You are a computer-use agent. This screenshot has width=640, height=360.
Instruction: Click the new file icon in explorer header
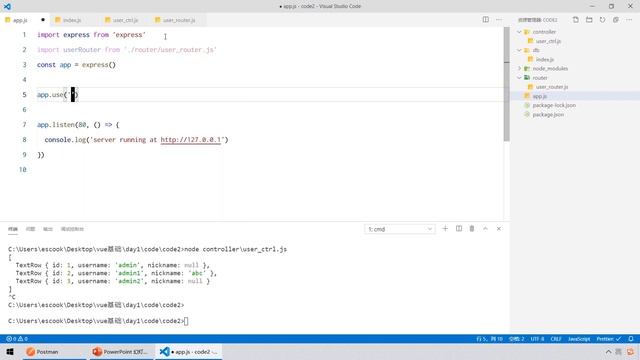576,20
